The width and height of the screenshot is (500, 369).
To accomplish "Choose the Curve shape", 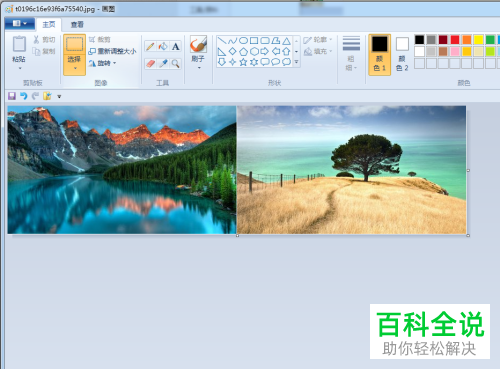I will [x=233, y=41].
